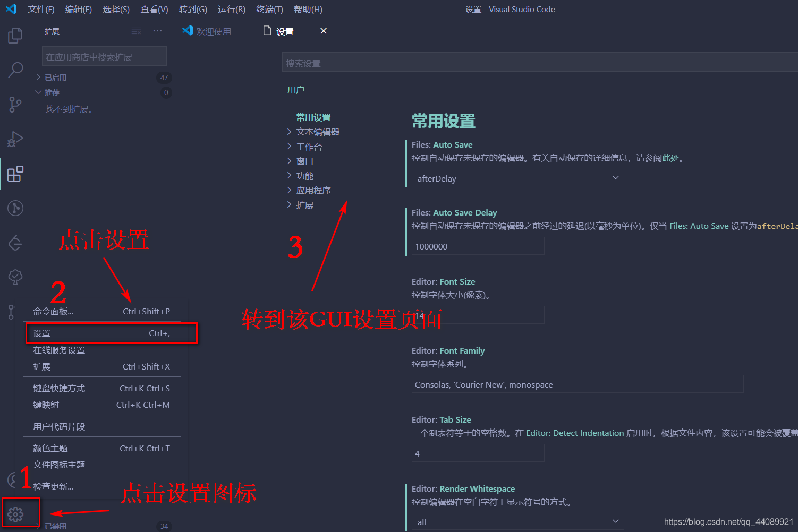This screenshot has width=798, height=532.
Task: Choose 用户代码片段 from the menu
Action: 101,426
